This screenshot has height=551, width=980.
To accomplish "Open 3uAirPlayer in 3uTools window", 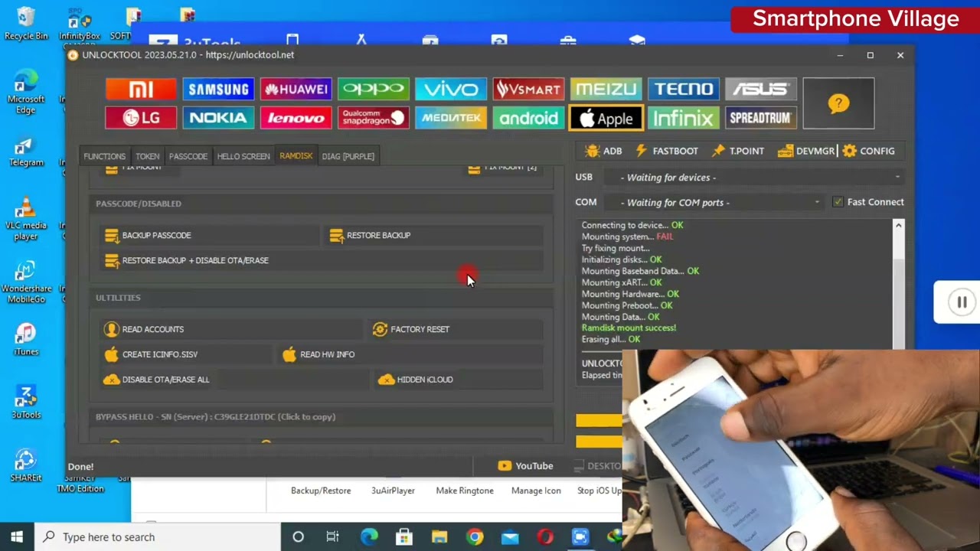I will [x=393, y=491].
